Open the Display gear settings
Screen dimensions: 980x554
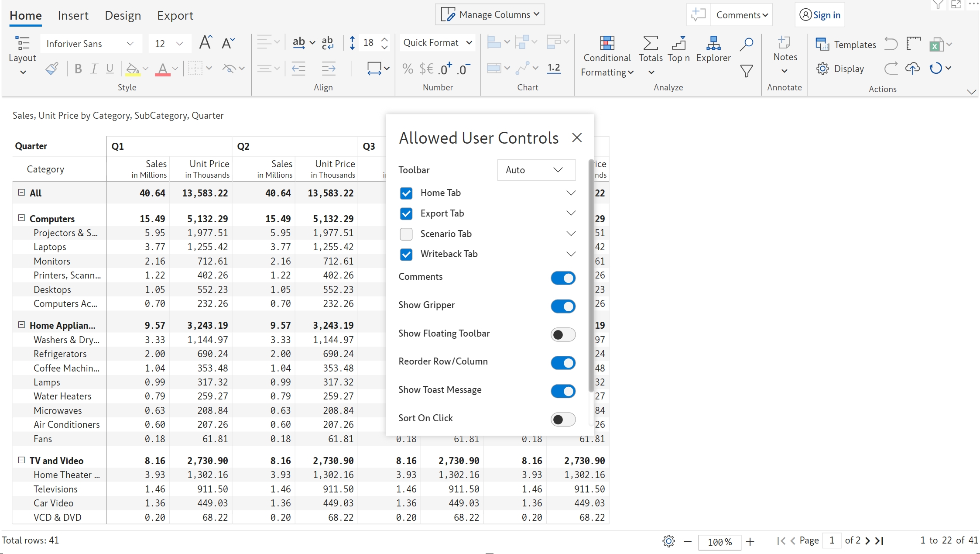click(822, 69)
